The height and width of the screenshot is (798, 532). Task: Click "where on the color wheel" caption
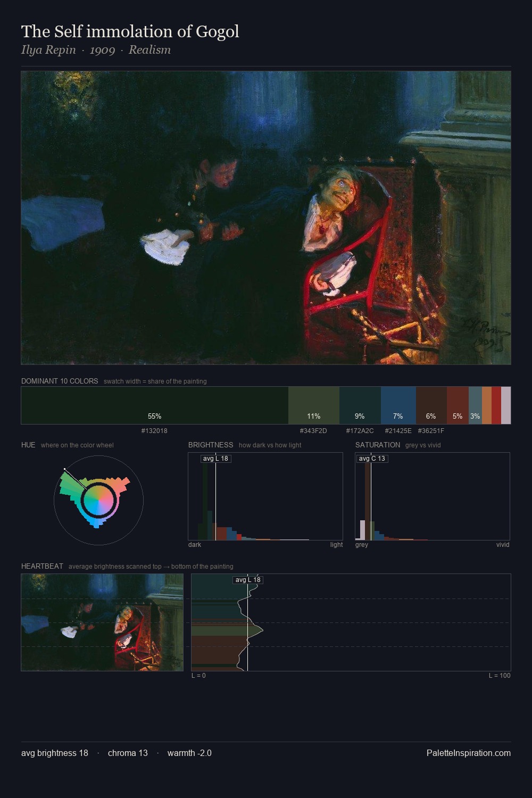coord(77,445)
